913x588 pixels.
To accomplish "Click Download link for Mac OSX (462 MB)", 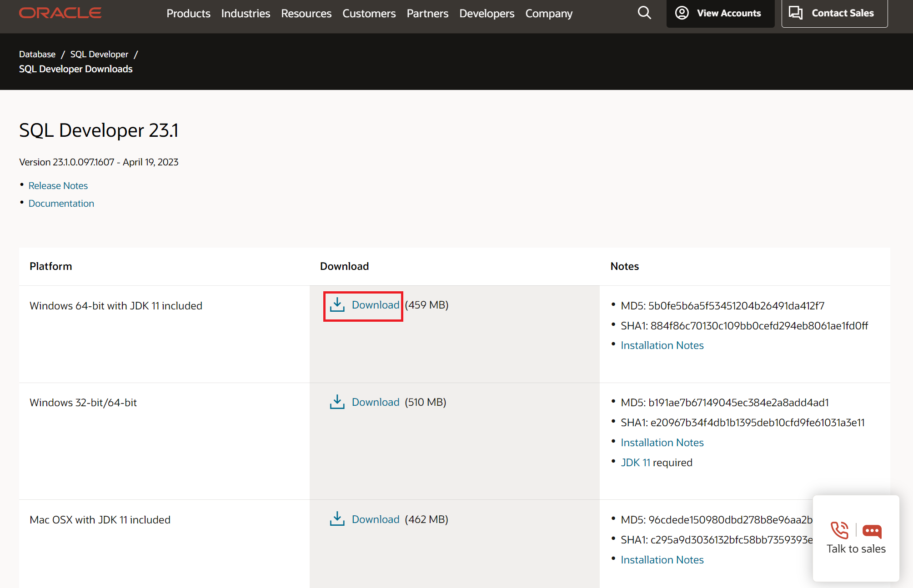I will pyautogui.click(x=376, y=519).
